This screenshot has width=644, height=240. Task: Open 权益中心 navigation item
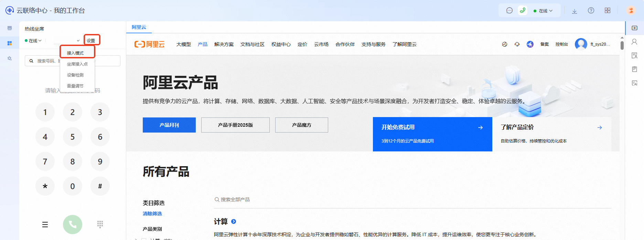tap(281, 44)
